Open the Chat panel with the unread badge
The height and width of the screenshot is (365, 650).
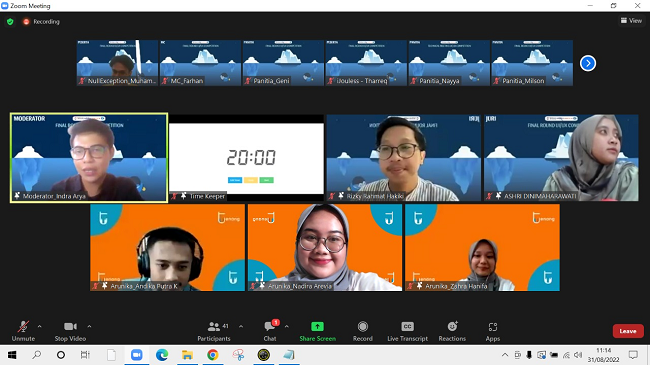coord(270,331)
